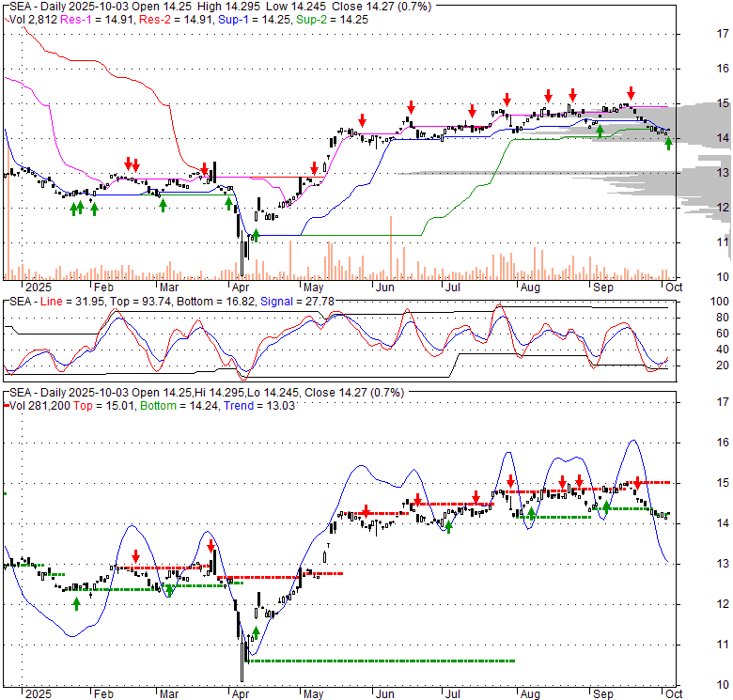Screen dimensions: 733x700
Task: Select the Res-2 = 14.91 legend label
Action: pyautogui.click(x=176, y=20)
